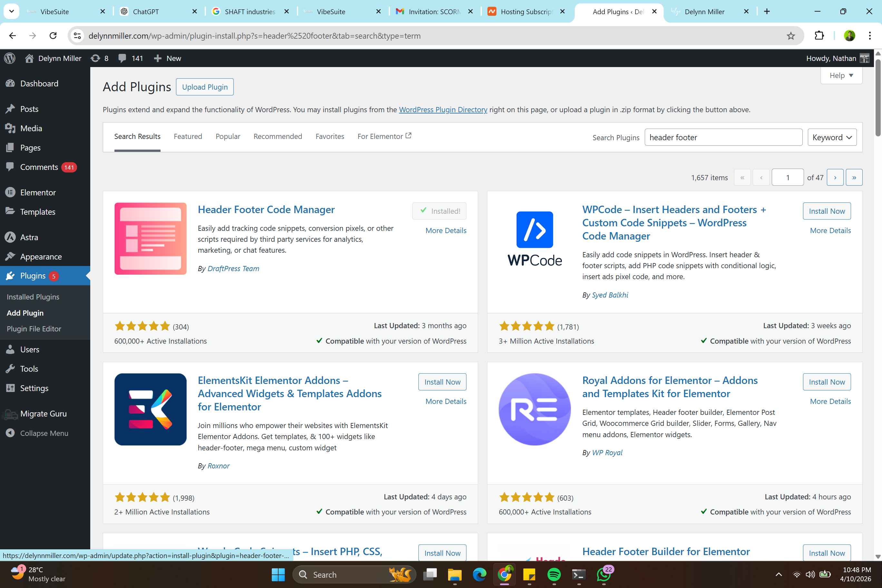Open the For Elementor external tab
Screen dimensions: 882x588
384,136
